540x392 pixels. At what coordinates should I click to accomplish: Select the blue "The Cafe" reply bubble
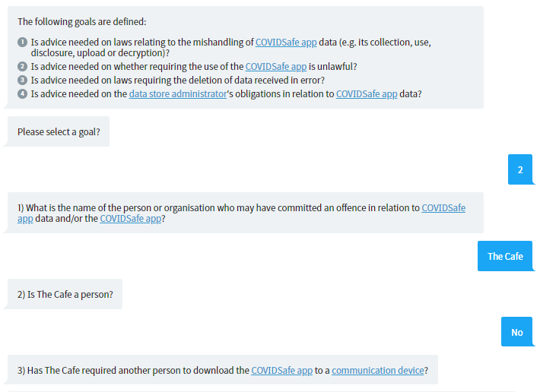pyautogui.click(x=505, y=256)
